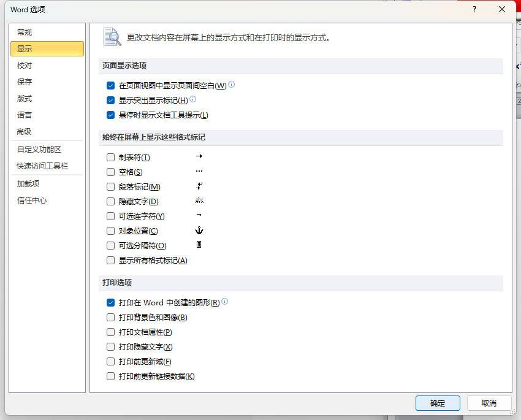The image size is (521, 420).
Task: Uncheck 悬停时显示文档工具提示 checkbox
Action: coord(111,115)
